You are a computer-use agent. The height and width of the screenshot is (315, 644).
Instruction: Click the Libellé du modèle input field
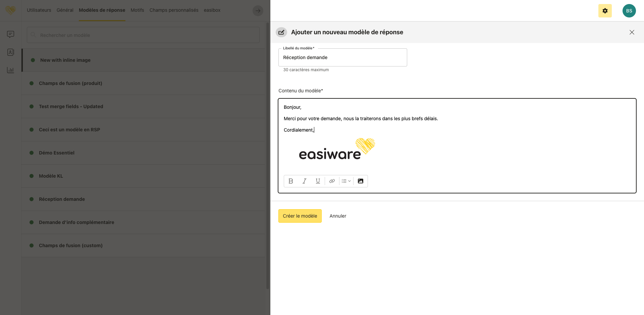[x=342, y=57]
